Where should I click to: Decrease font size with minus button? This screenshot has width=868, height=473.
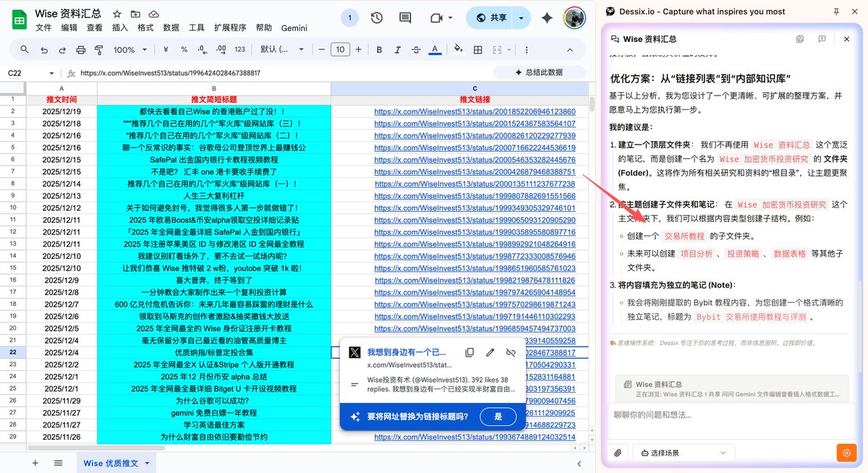[x=322, y=49]
